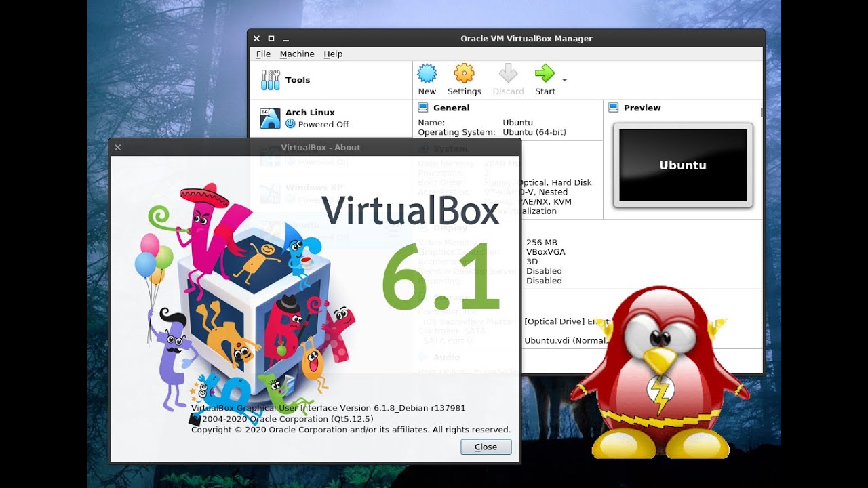Click the Tools label in sidebar
The image size is (868, 488).
[298, 80]
